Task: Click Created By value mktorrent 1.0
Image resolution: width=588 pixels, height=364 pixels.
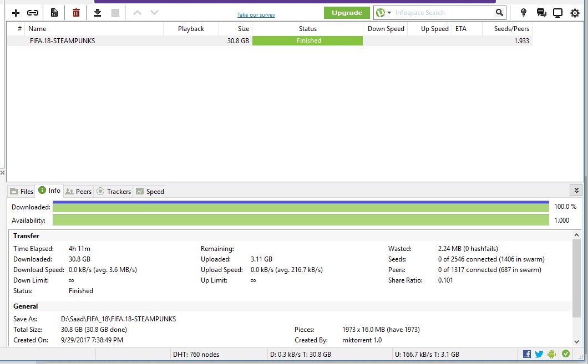Action: tap(362, 340)
